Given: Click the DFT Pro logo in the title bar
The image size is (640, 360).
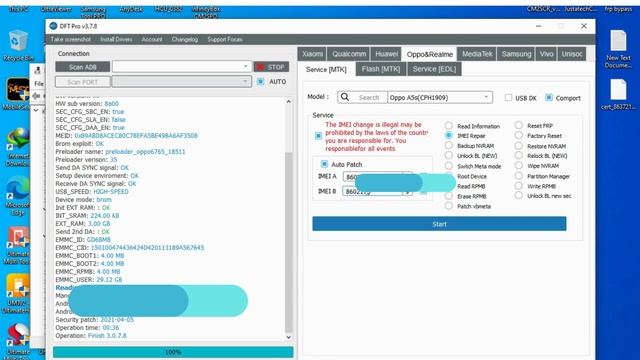Looking at the screenshot, I should point(53,26).
